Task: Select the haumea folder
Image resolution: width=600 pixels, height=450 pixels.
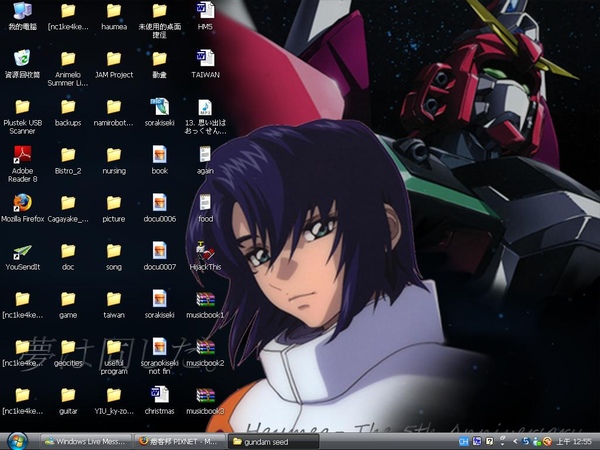Action: [114, 15]
